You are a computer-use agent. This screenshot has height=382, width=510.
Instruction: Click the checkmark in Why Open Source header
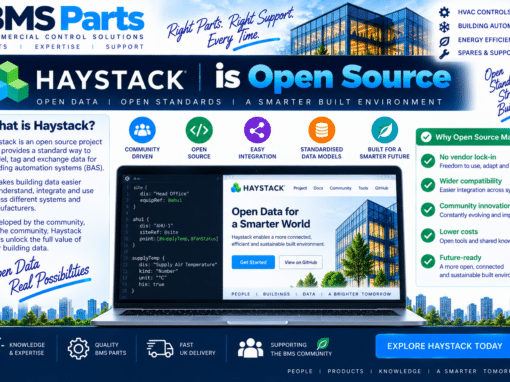point(426,137)
